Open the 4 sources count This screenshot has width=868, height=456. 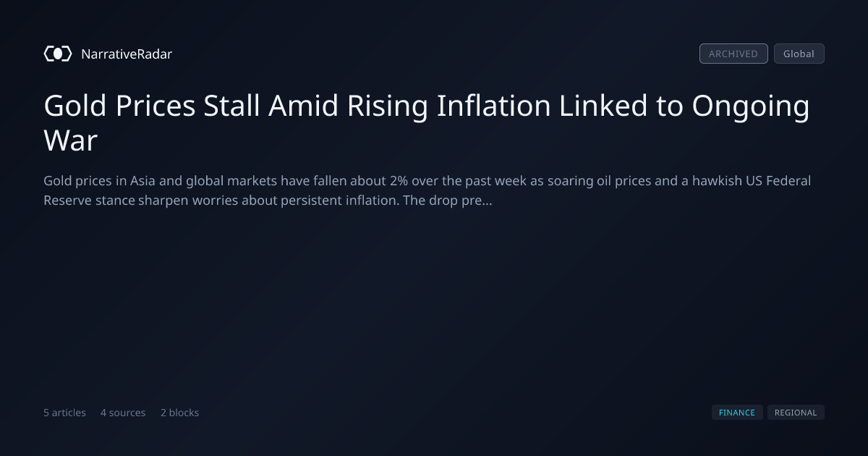click(x=123, y=413)
